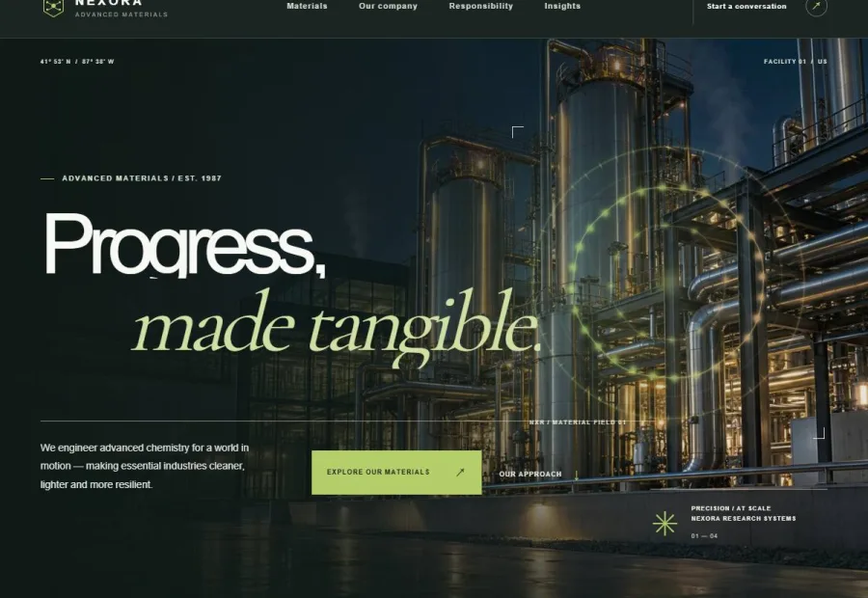The width and height of the screenshot is (868, 598).
Task: Open the Materials menu item
Action: (307, 6)
